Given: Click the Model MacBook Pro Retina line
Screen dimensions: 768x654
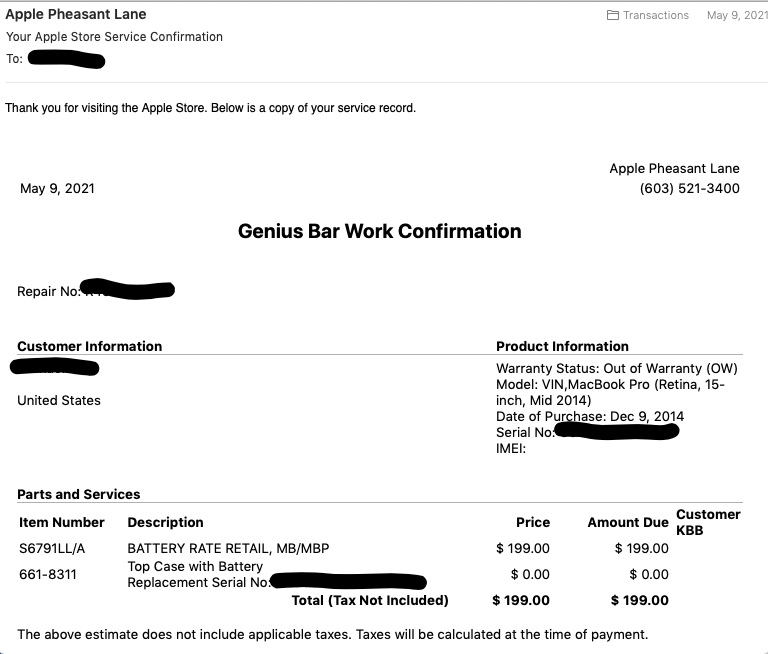Looking at the screenshot, I should tap(610, 392).
